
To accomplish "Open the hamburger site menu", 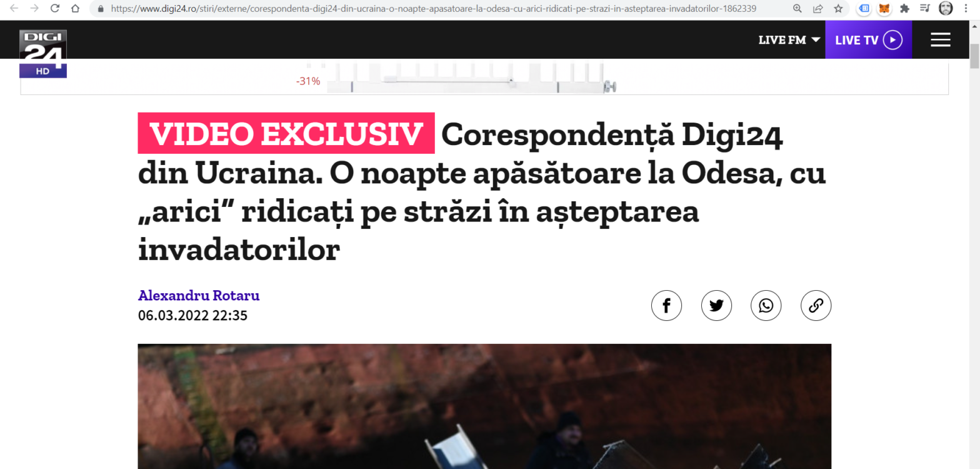I will coord(940,40).
